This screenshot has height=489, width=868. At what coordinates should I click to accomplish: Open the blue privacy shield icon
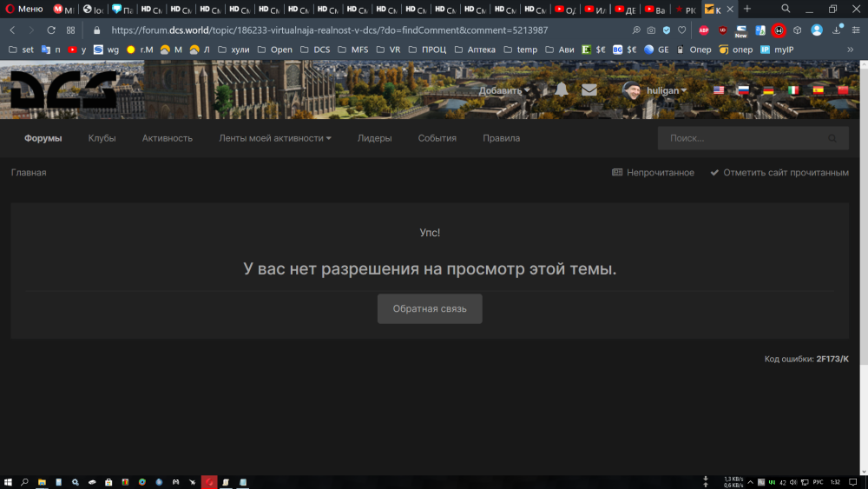pyautogui.click(x=667, y=30)
